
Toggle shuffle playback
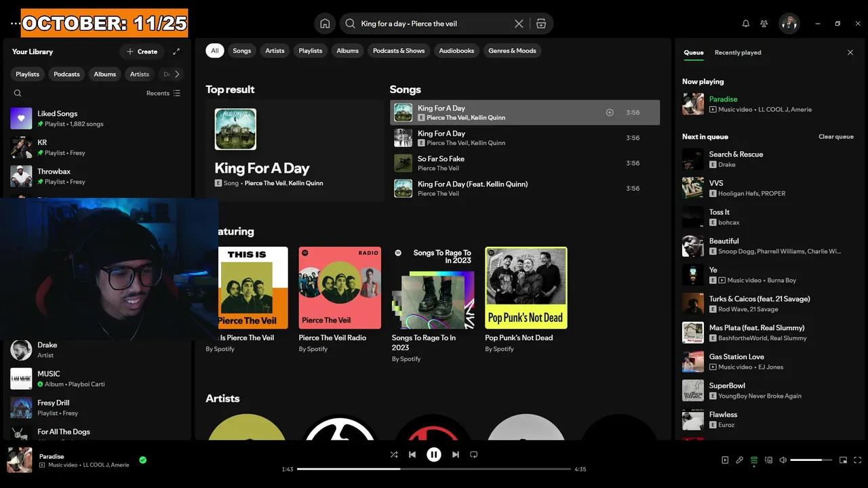coord(394,455)
